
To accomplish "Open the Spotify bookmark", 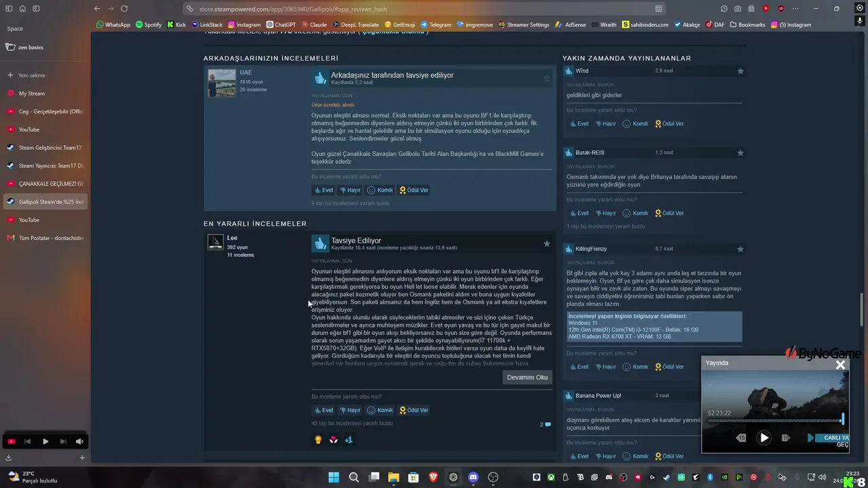I will (x=149, y=25).
